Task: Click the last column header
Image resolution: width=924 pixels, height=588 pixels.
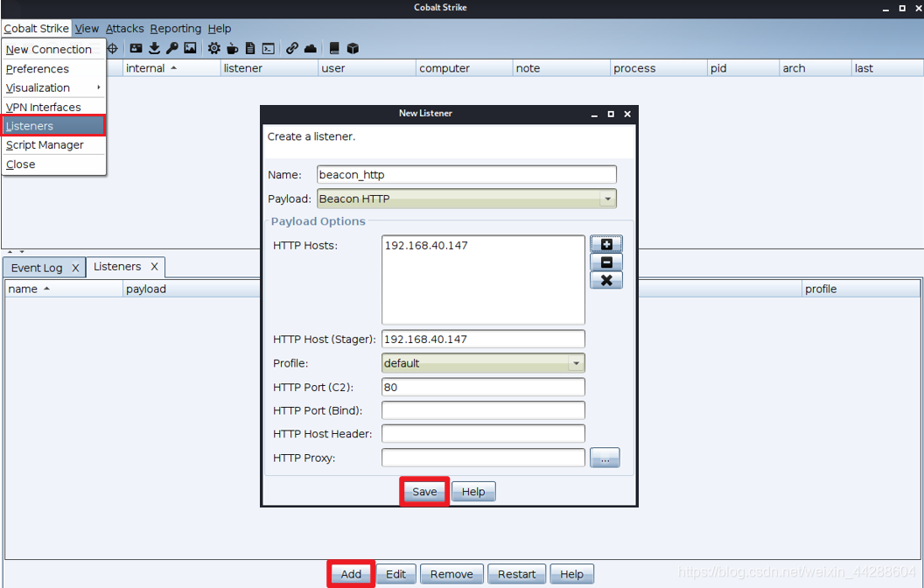Action: (x=887, y=68)
